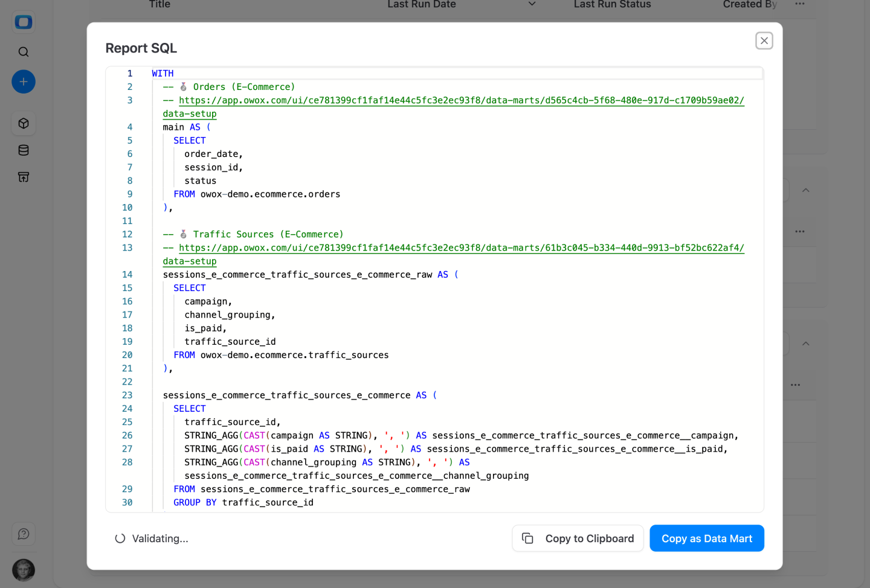Close the Report SQL dialog
The width and height of the screenshot is (870, 588).
[x=764, y=40]
